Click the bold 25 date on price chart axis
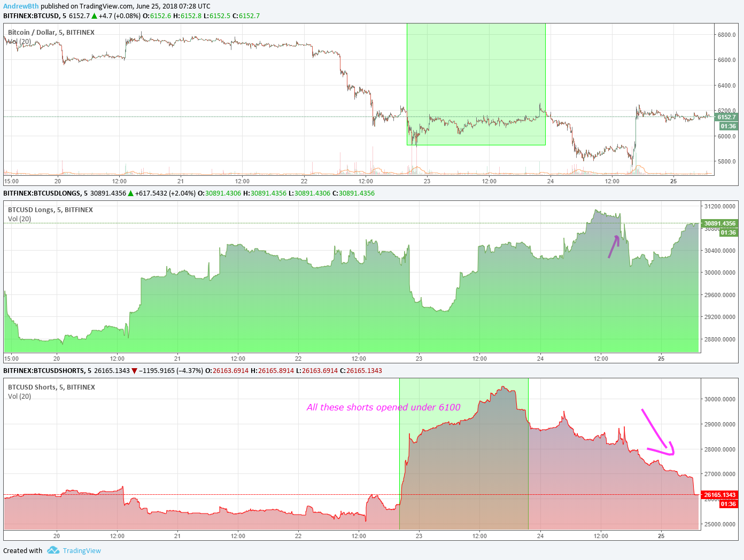The width and height of the screenshot is (744, 560). 673,181
